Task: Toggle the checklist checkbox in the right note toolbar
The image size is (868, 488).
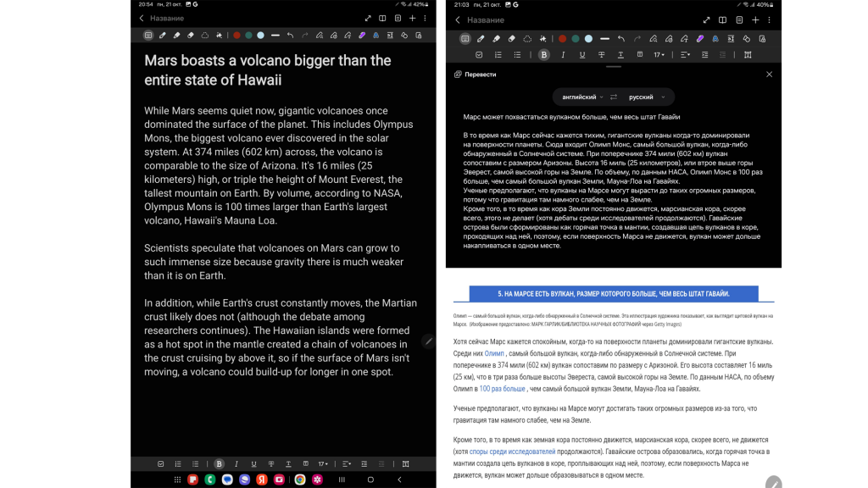Action: pos(479,55)
